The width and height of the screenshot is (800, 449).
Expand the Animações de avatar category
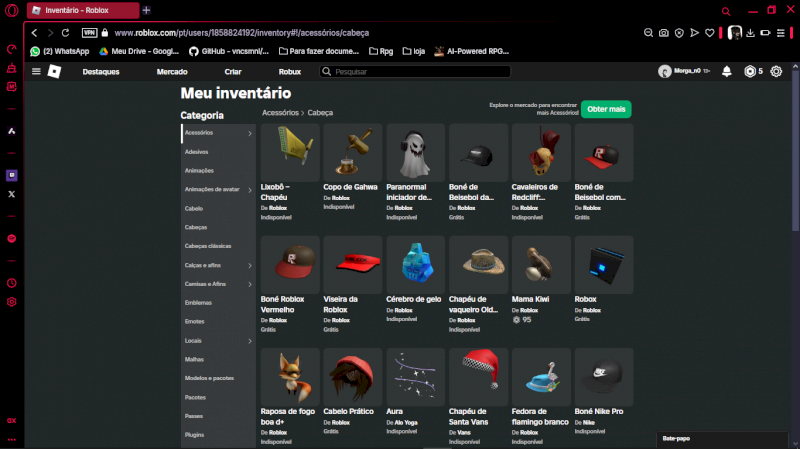[250, 190]
